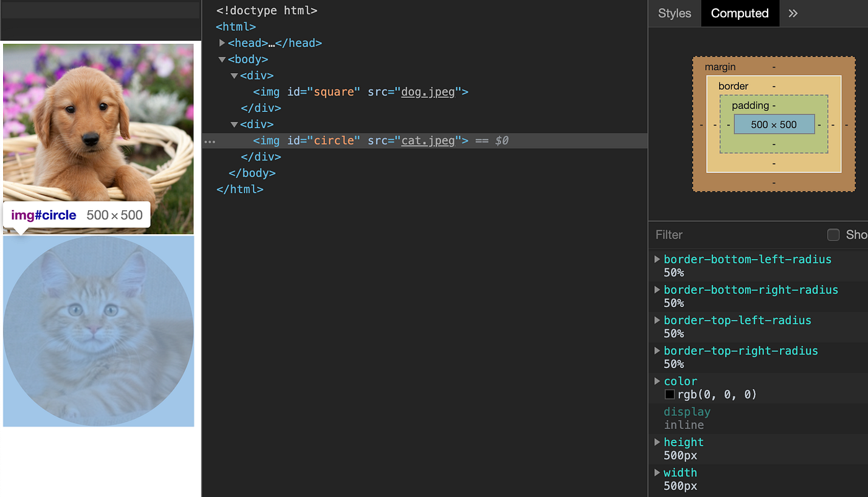The image size is (868, 497).
Task: Expand the height property
Action: (657, 442)
